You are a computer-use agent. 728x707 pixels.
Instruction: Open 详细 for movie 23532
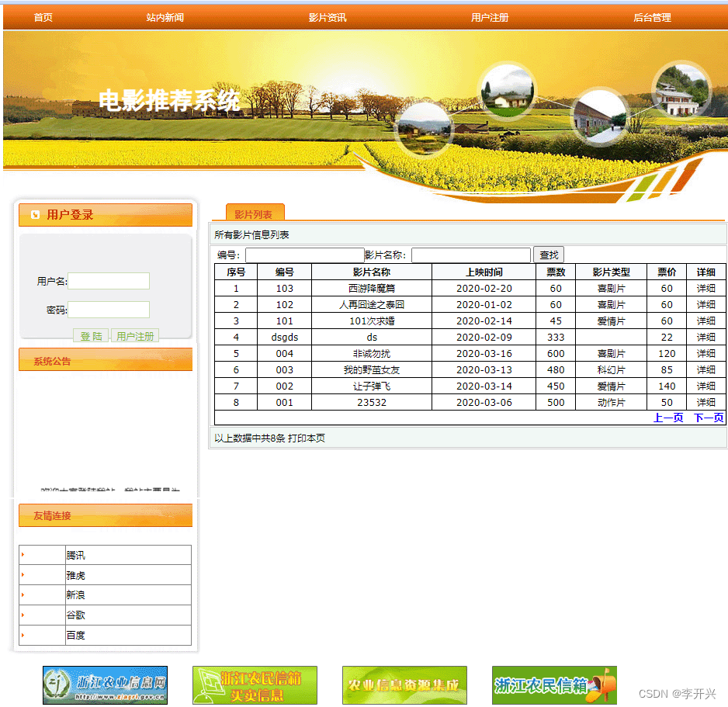pyautogui.click(x=705, y=402)
